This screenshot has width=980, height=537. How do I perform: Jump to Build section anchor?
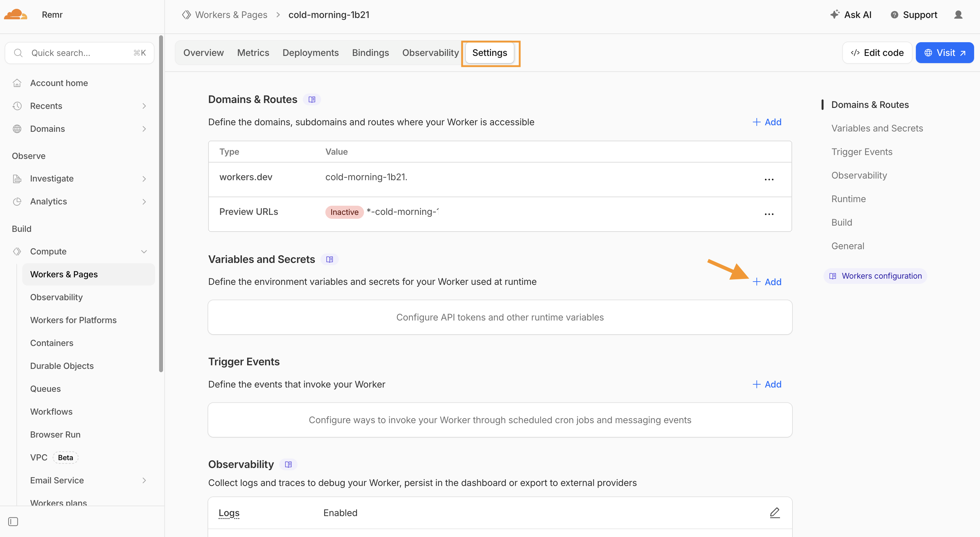842,222
